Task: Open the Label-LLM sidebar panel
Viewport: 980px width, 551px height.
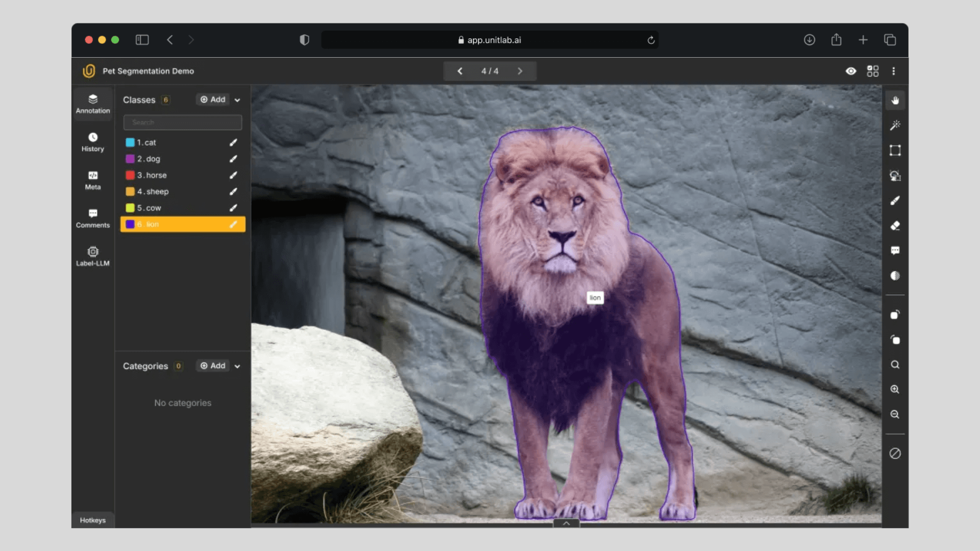Action: point(92,256)
